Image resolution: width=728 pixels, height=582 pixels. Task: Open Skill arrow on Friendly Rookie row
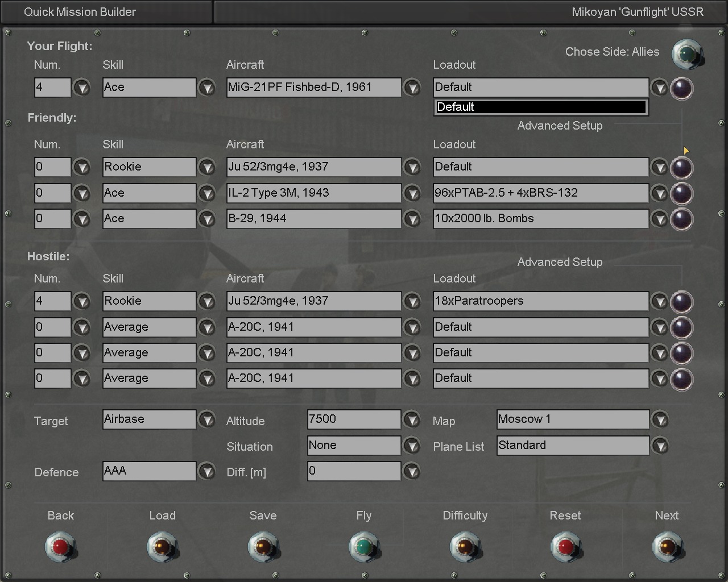click(x=206, y=168)
